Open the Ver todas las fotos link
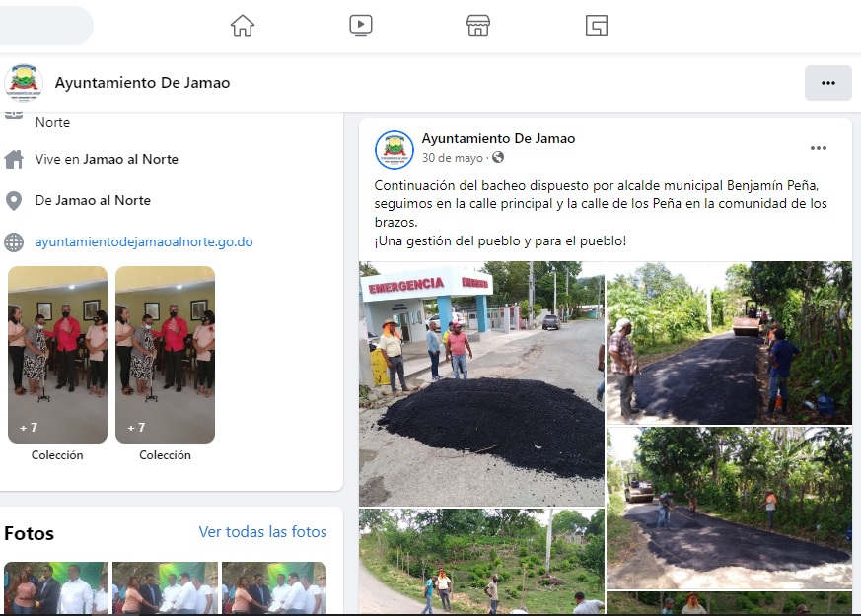Image resolution: width=861 pixels, height=616 pixels. tap(262, 531)
